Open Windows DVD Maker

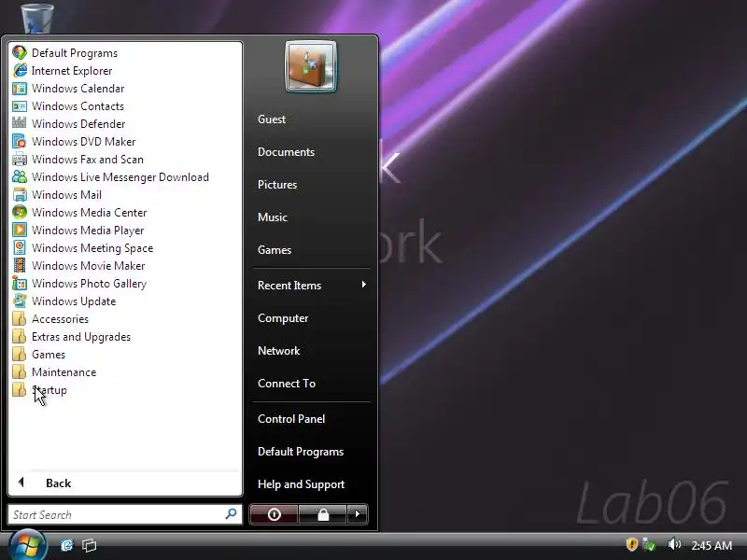pyautogui.click(x=74, y=142)
